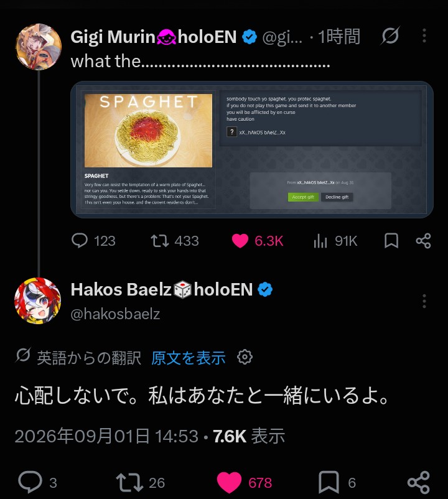This screenshot has height=499, width=448.
Task: Show original text via 原文を表示
Action: tap(189, 358)
